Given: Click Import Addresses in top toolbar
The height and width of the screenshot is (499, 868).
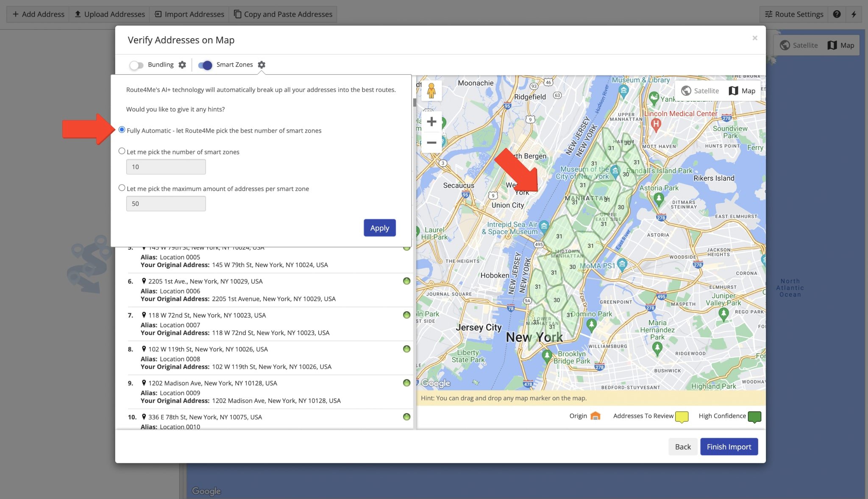Looking at the screenshot, I should click(189, 14).
